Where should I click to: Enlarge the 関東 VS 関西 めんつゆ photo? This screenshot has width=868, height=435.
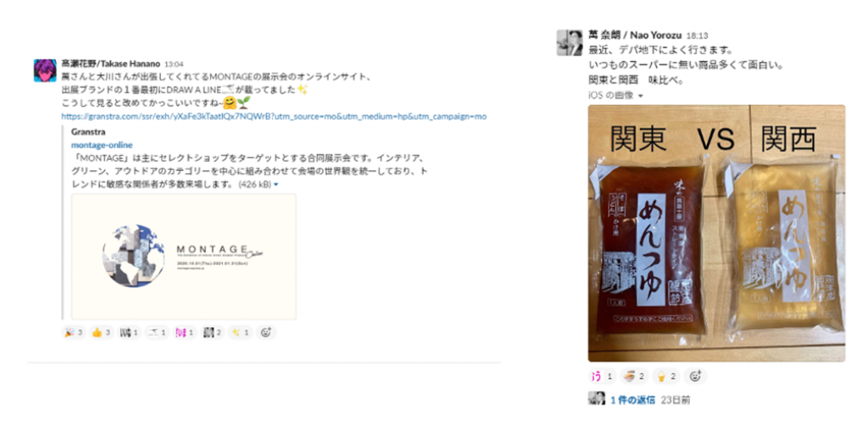pos(716,233)
